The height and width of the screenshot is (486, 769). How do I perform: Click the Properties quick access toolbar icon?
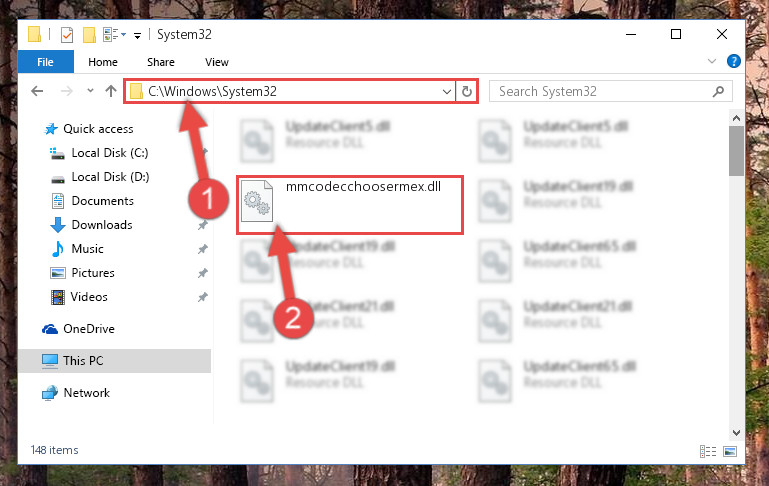coord(67,35)
